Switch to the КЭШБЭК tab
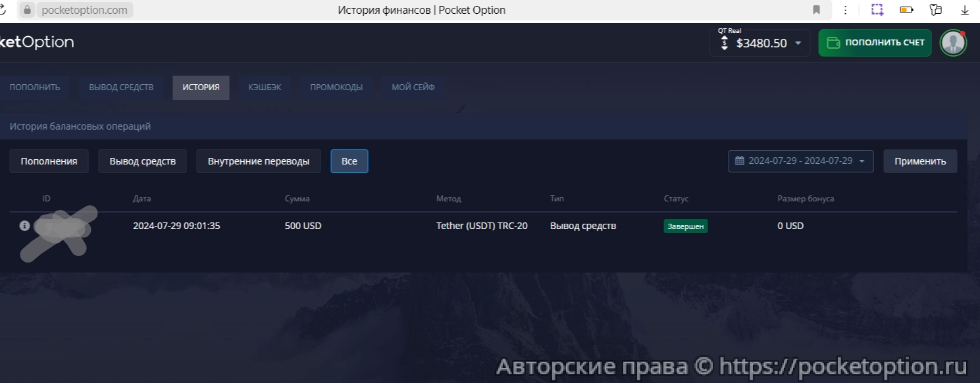Screen dimensions: 980x383 265,86
